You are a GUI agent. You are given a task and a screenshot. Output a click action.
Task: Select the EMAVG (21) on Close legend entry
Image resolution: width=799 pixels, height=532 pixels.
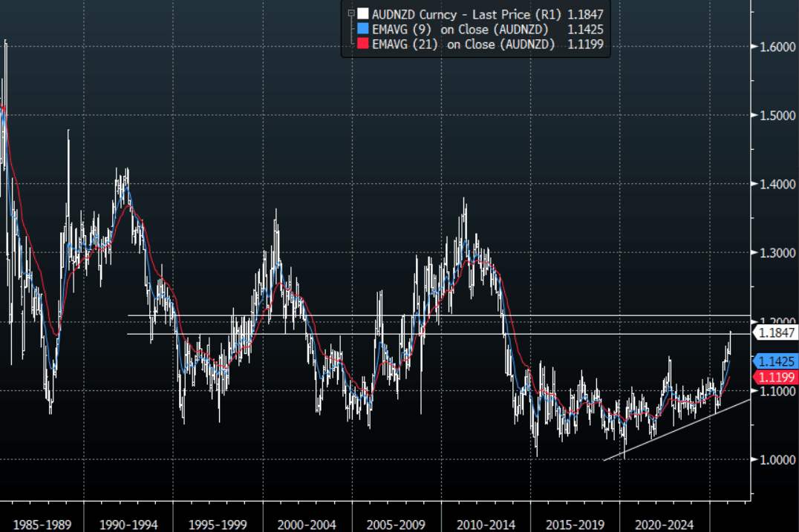pos(463,45)
